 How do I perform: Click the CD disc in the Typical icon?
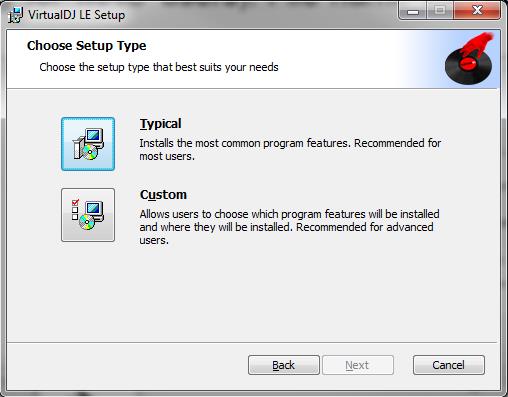tap(90, 152)
